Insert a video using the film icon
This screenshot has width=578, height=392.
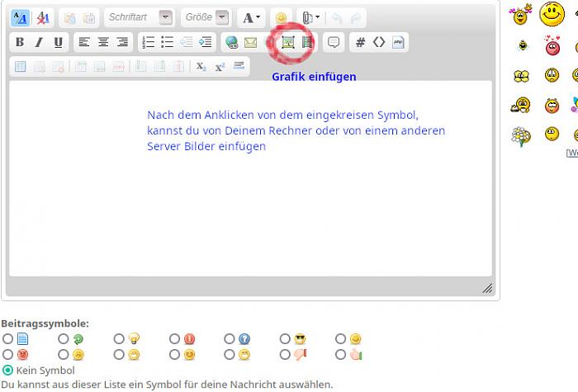tap(307, 43)
